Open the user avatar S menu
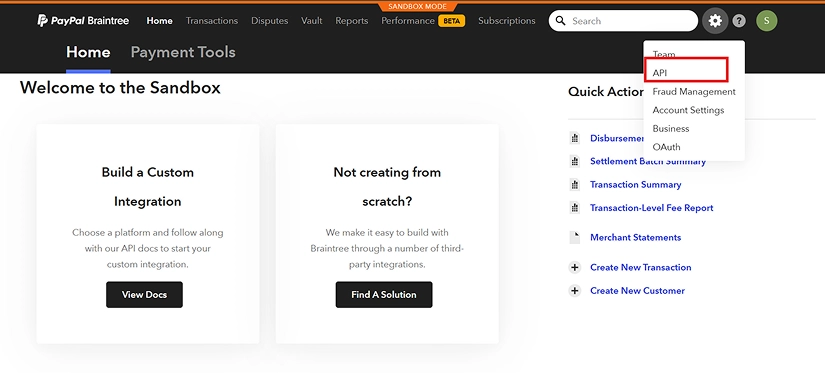Viewport: 825px width, 373px height. tap(767, 21)
